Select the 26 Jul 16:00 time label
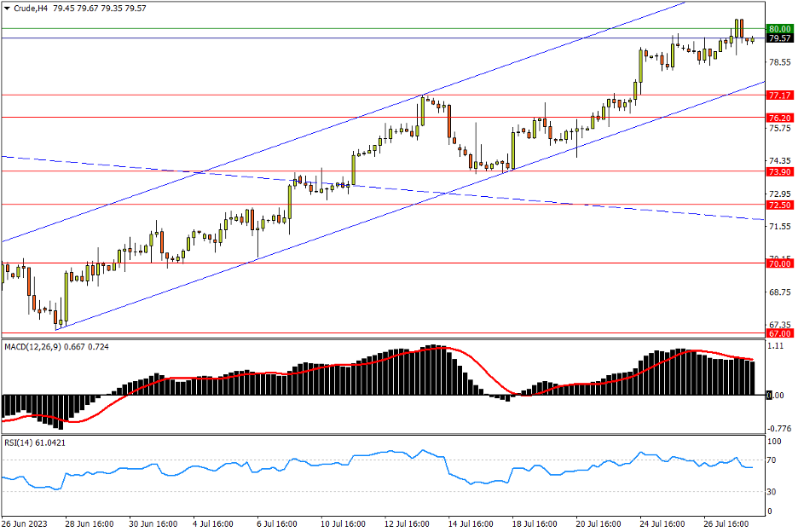798x532 pixels. click(727, 523)
